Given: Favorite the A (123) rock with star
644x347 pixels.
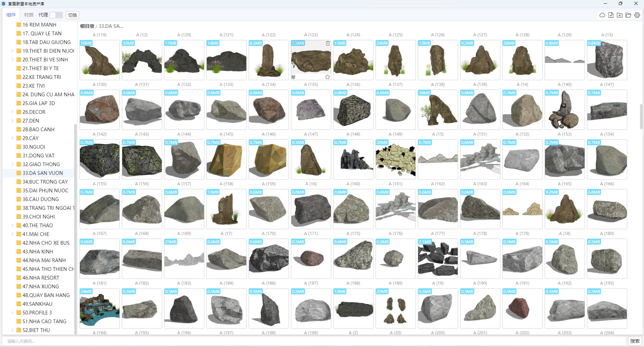Looking at the screenshot, I should pyautogui.click(x=327, y=77).
